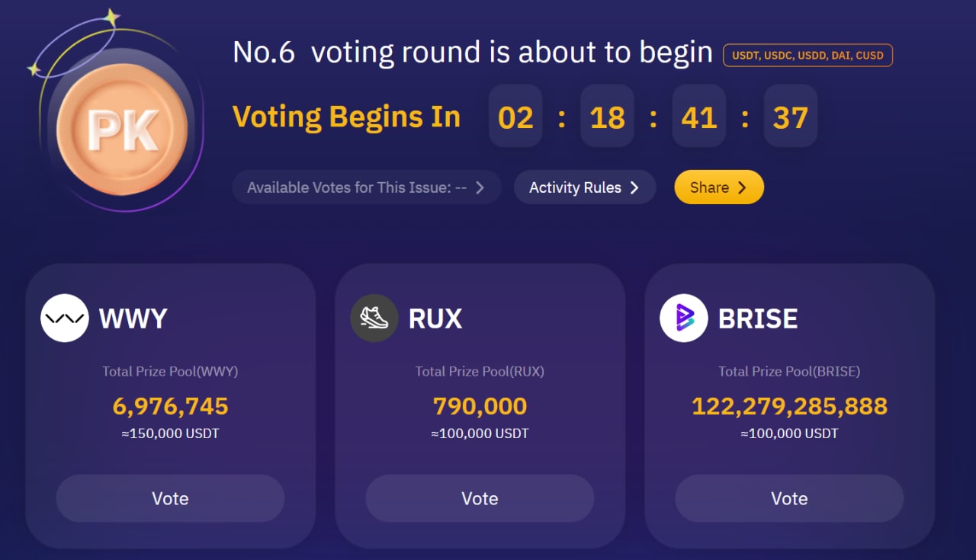Click the countdown days box showing 02
This screenshot has height=560, width=976.
click(x=515, y=117)
